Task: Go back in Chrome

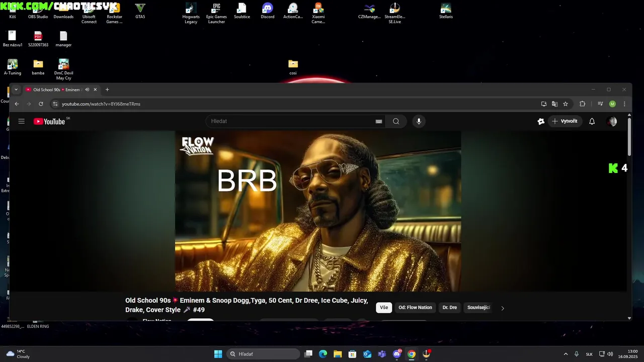Action: click(x=17, y=104)
